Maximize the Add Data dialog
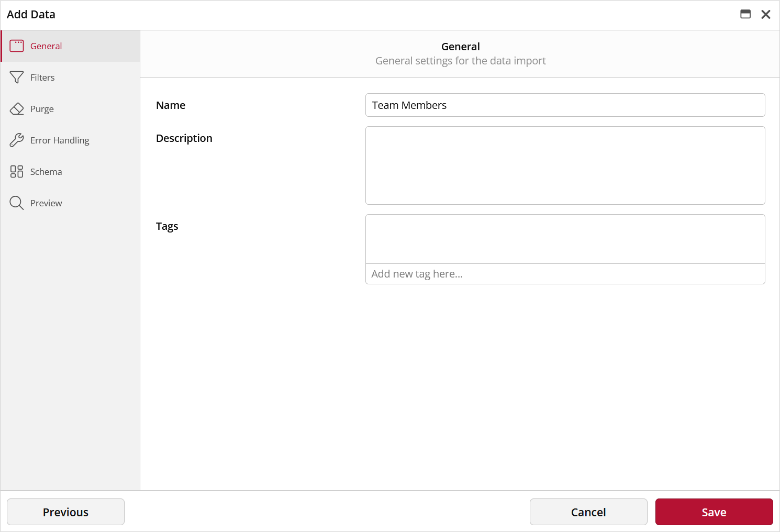The image size is (780, 532). [745, 15]
